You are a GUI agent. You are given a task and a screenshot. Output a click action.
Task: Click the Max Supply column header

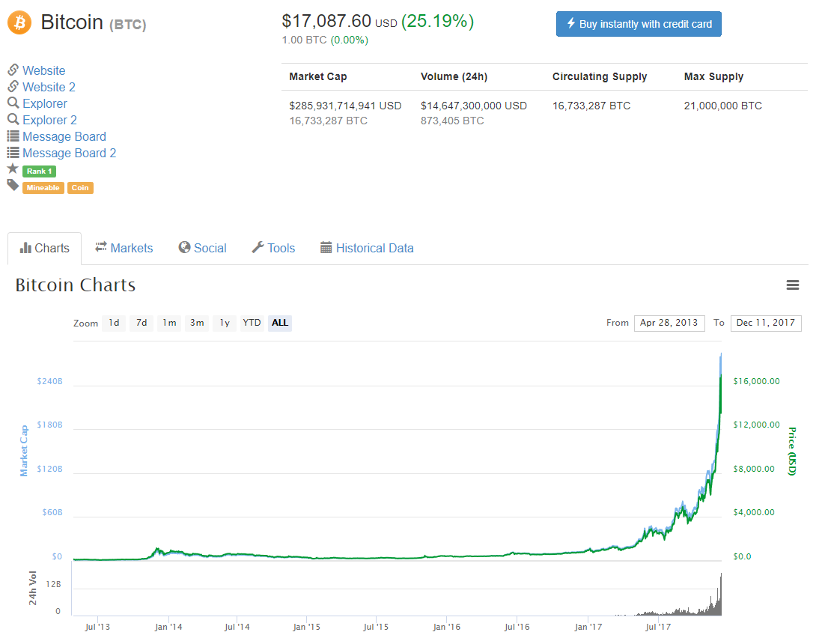coord(713,76)
